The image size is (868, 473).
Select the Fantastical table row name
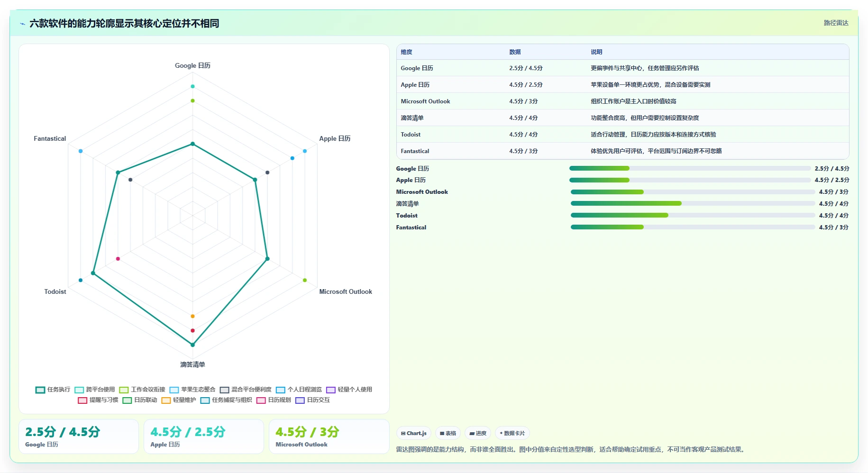tap(415, 151)
